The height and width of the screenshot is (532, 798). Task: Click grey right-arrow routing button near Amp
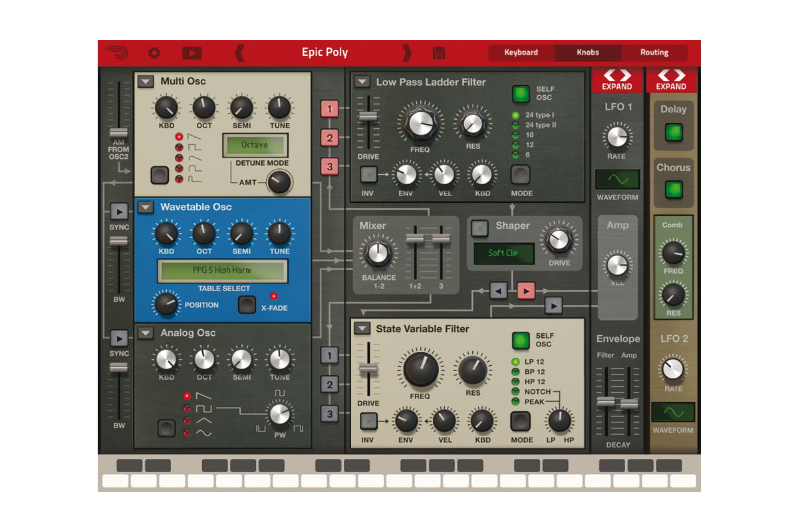(554, 305)
